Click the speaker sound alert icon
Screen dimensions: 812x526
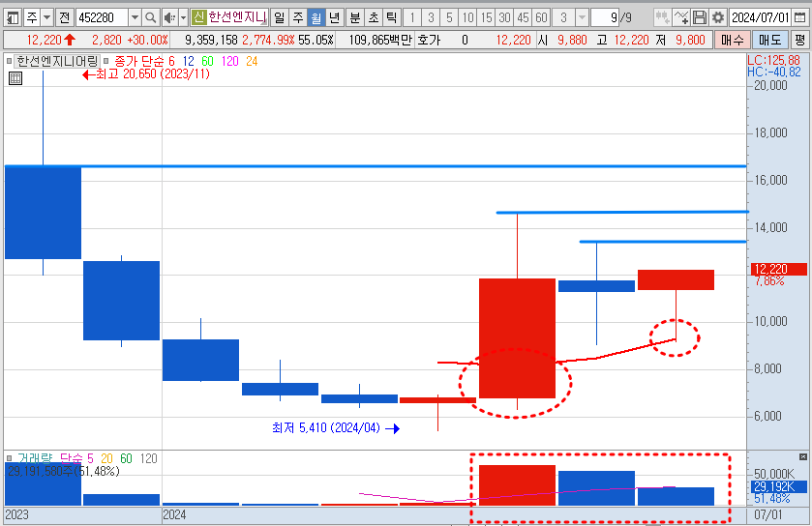click(169, 18)
